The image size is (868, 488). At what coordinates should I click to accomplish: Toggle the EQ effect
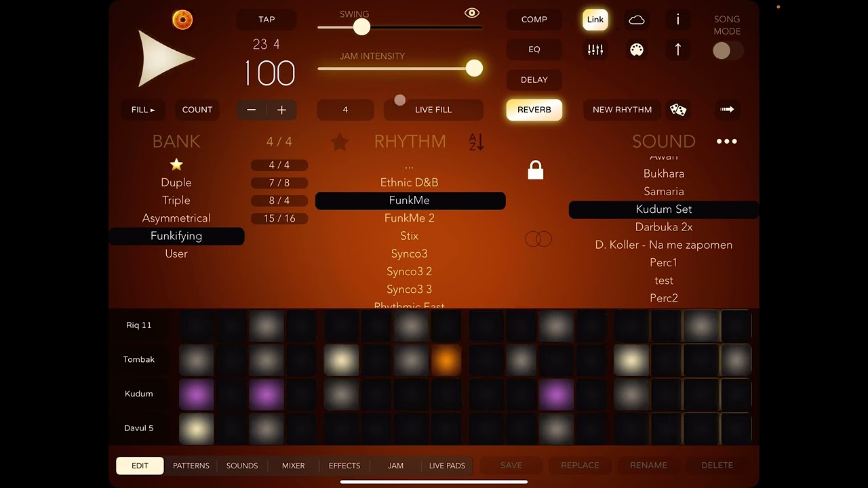point(534,49)
